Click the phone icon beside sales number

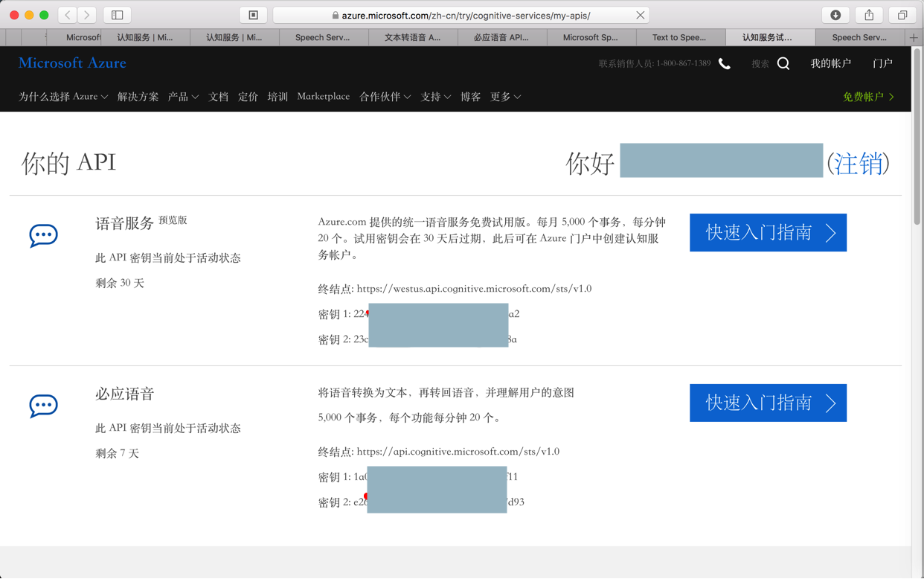(x=725, y=64)
